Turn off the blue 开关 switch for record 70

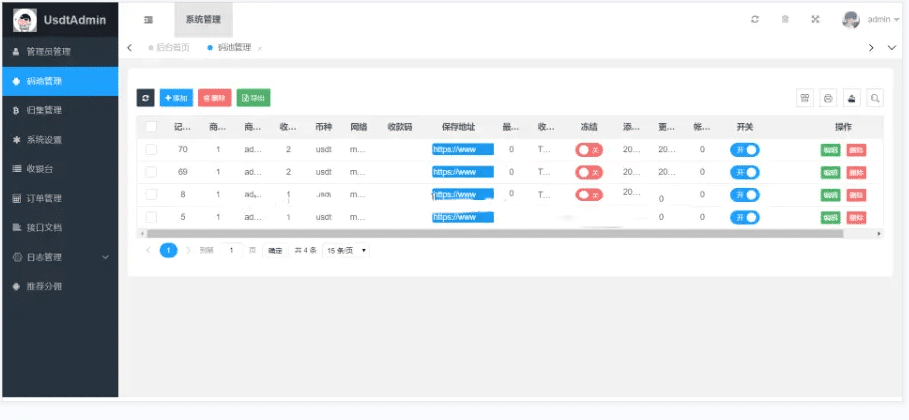744,150
